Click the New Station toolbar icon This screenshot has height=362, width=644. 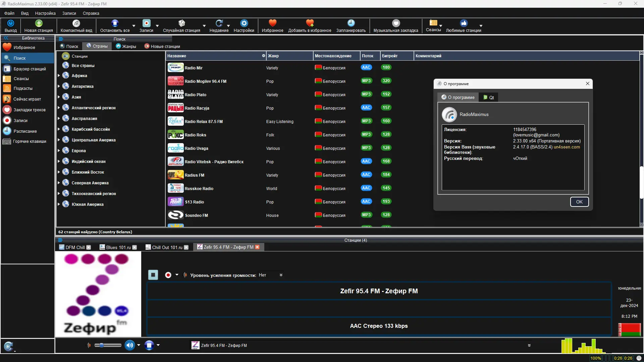pyautogui.click(x=39, y=23)
